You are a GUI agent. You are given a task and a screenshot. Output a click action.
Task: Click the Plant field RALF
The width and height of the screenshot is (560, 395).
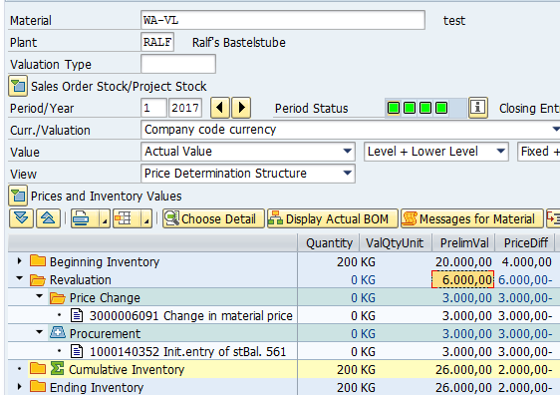coord(158,42)
